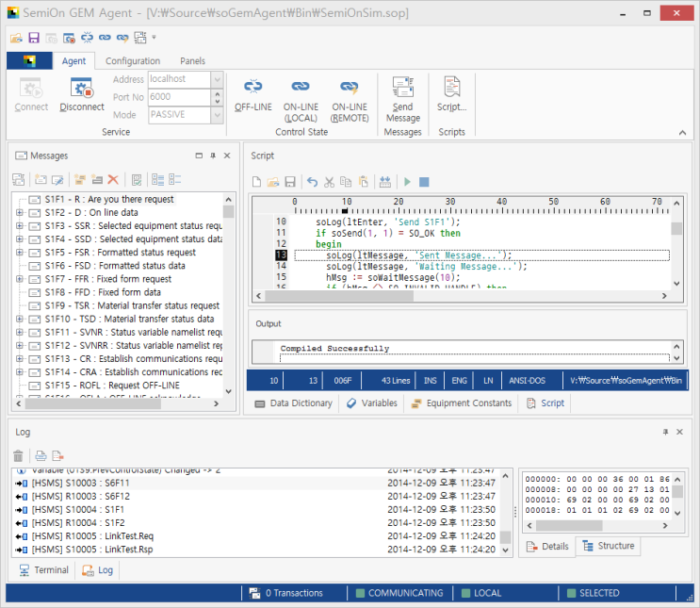Image resolution: width=700 pixels, height=608 pixels.
Task: Export the log to file
Action: [57, 456]
